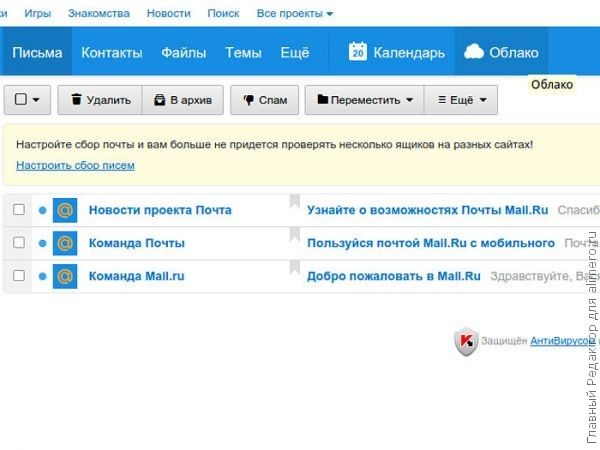Check the Команда Mail.ru email
This screenshot has width=600, height=450.
point(19,276)
